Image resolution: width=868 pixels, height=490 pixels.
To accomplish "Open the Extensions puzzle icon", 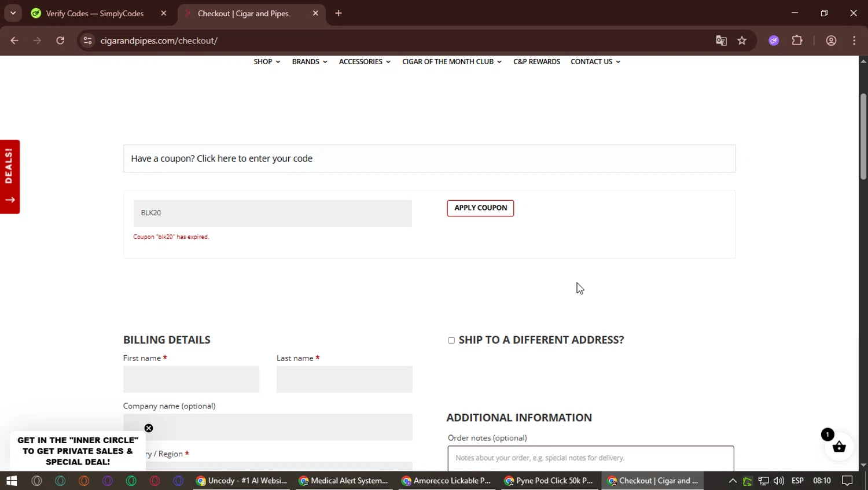I will (x=797, y=40).
